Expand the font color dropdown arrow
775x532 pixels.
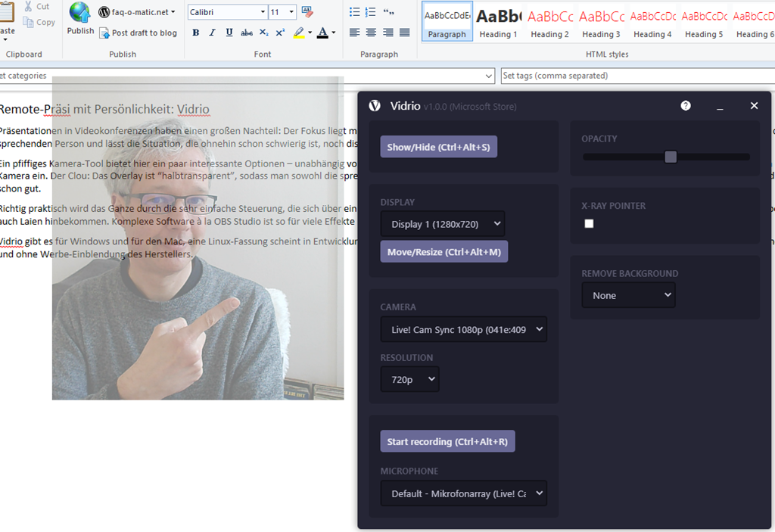click(334, 33)
